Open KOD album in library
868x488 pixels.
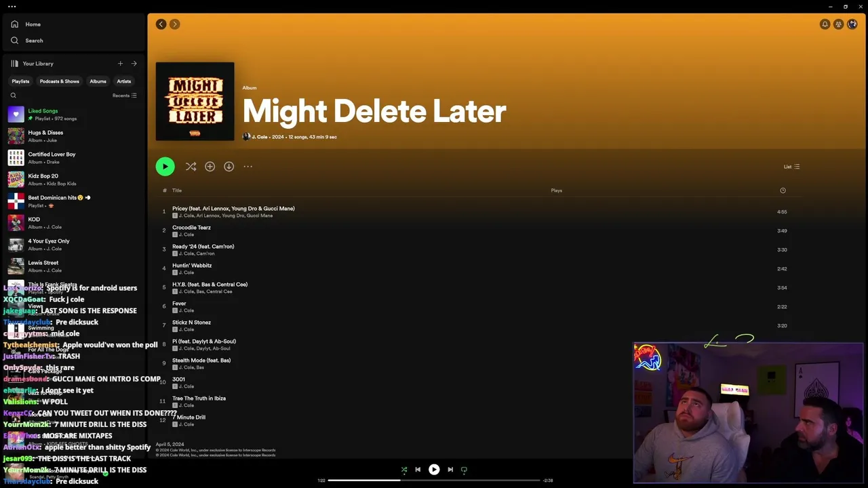click(73, 223)
